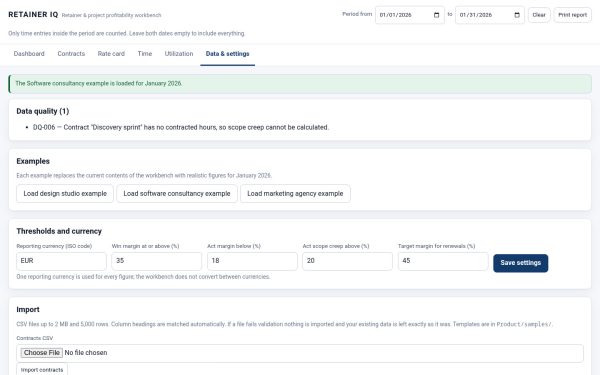Click the No file chosen text
This screenshot has width=600, height=375.
click(x=86, y=353)
